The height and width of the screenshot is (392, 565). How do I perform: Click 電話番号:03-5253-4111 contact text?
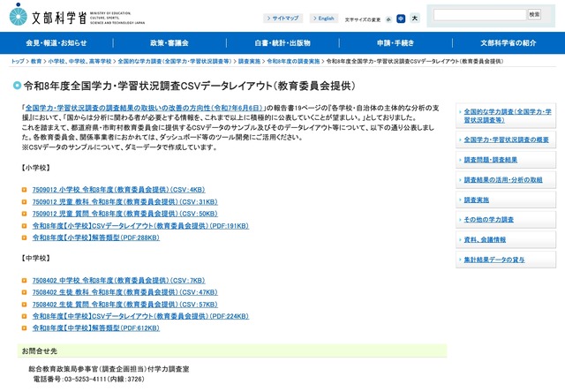pyautogui.click(x=88, y=379)
